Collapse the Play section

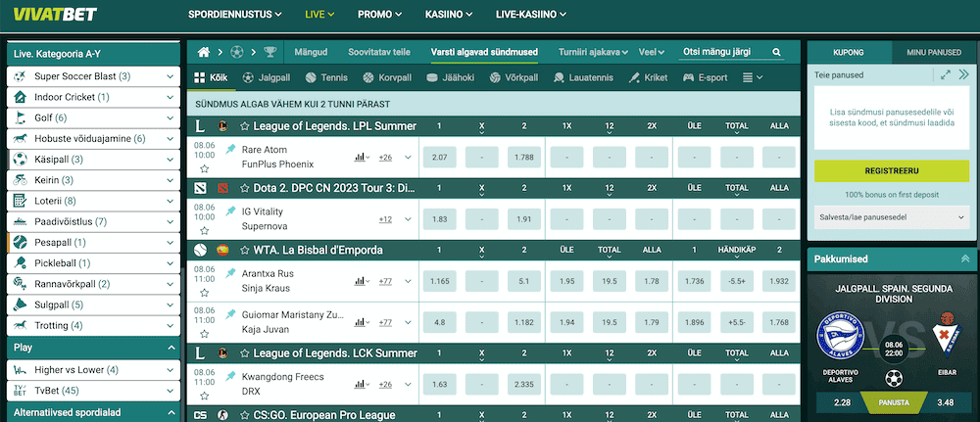click(x=171, y=348)
